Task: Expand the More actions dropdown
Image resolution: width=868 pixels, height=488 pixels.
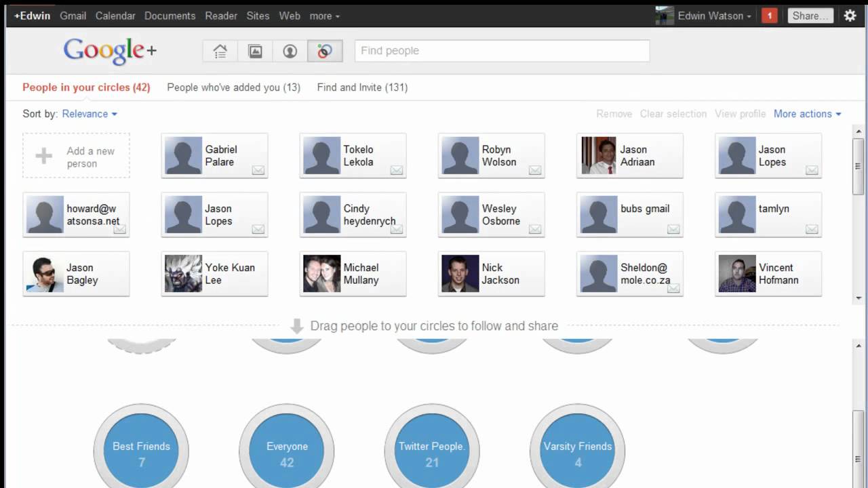Action: coord(807,114)
